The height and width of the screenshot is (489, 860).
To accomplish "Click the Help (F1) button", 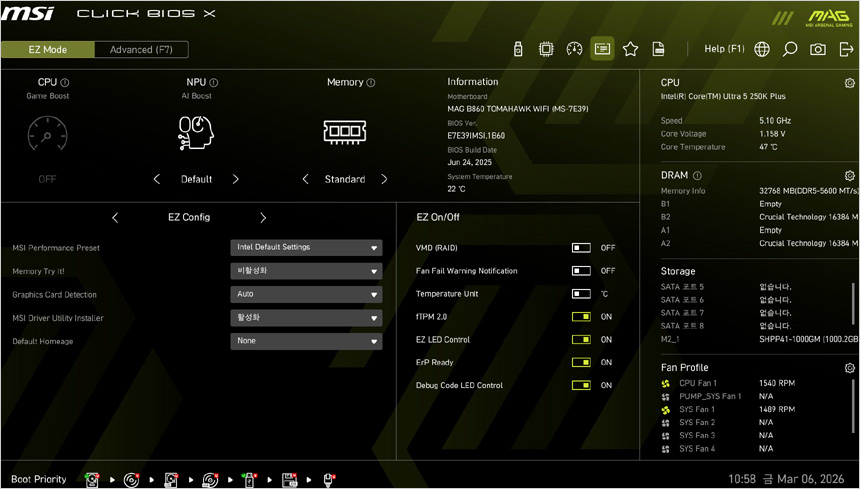I will (x=724, y=49).
